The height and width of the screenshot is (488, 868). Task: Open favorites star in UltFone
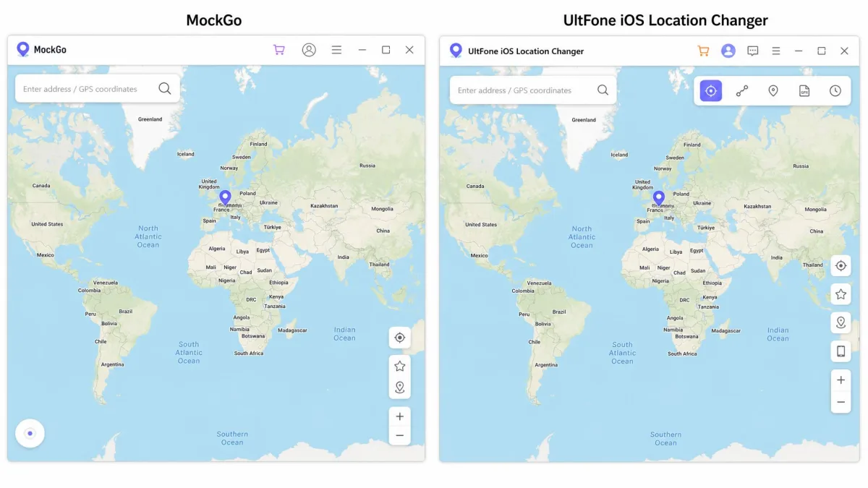(x=841, y=294)
